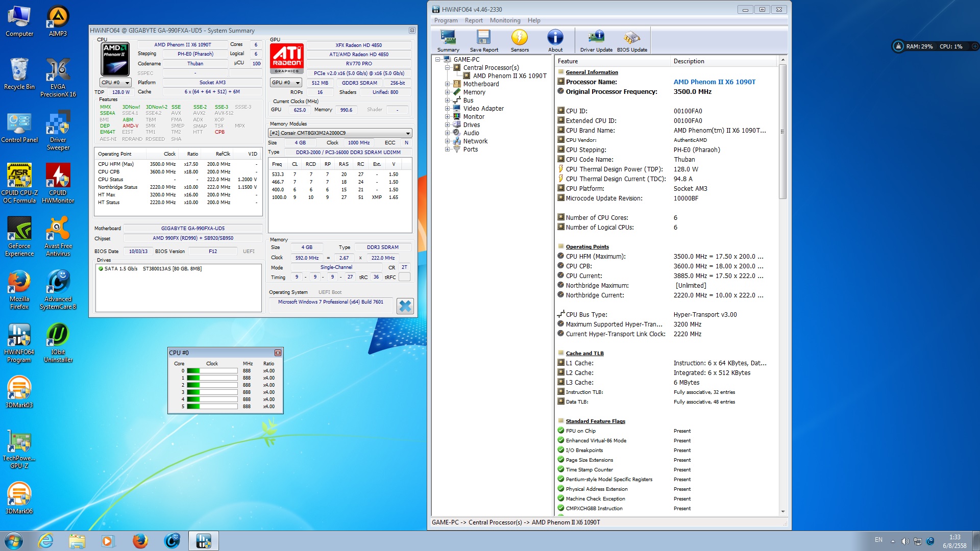
Task: Expand the Video Adapter tree node
Action: pyautogui.click(x=447, y=109)
